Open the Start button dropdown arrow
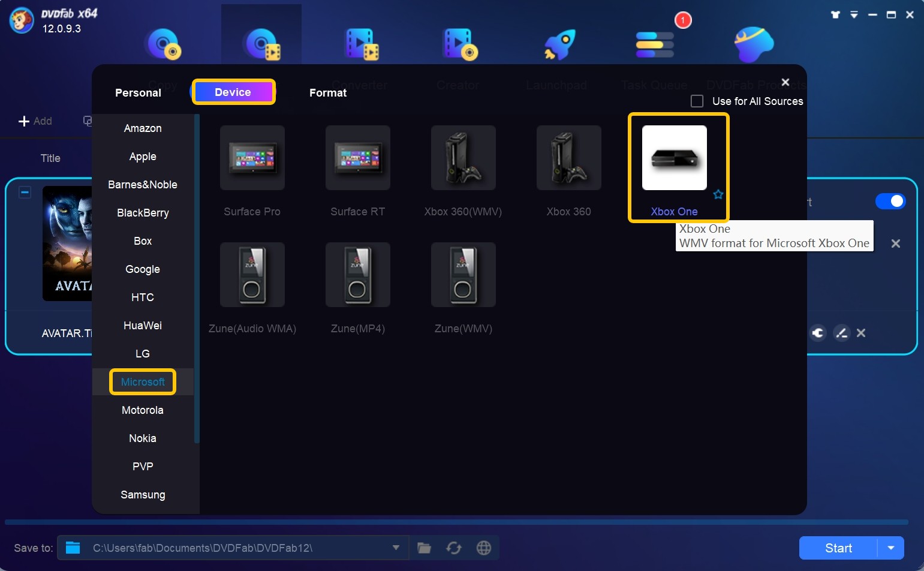 [x=890, y=548]
